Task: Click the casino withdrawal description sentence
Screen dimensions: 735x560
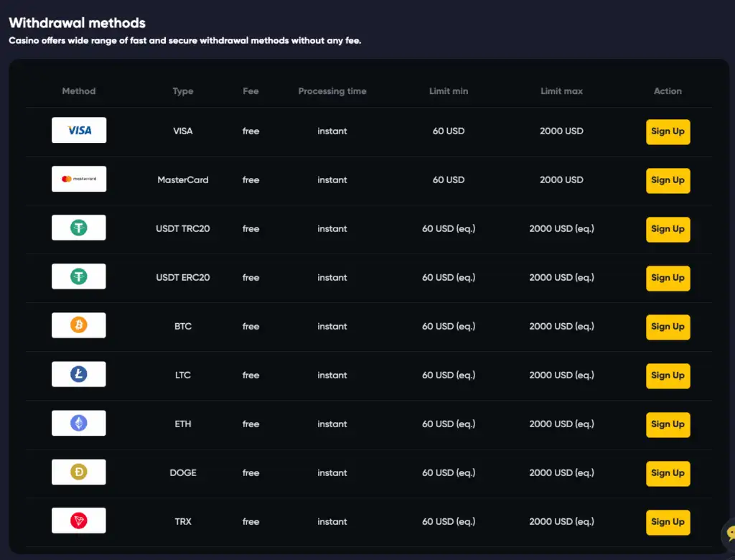Action: (x=185, y=41)
